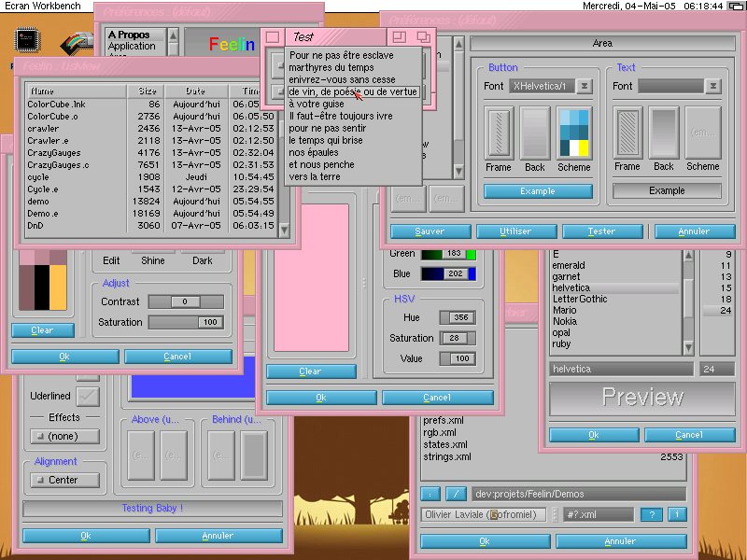This screenshot has height=560, width=747.
Task: Click the ':' volumes button in the file requester
Action: click(430, 494)
